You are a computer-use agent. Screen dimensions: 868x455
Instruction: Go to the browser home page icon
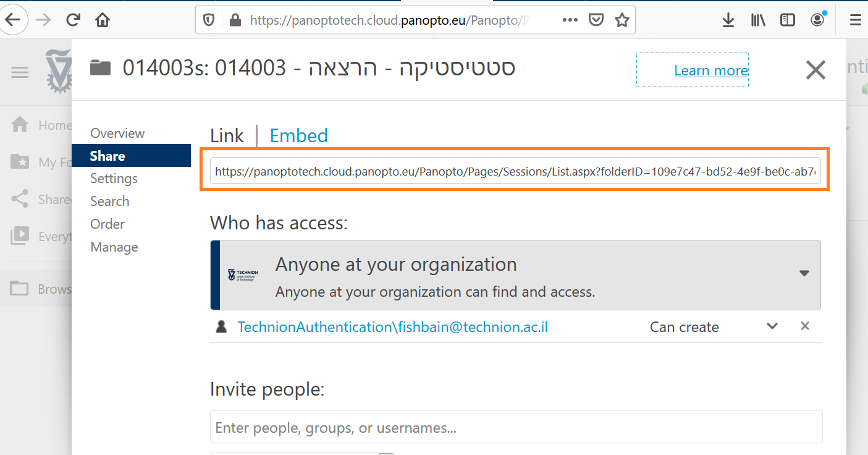(103, 20)
